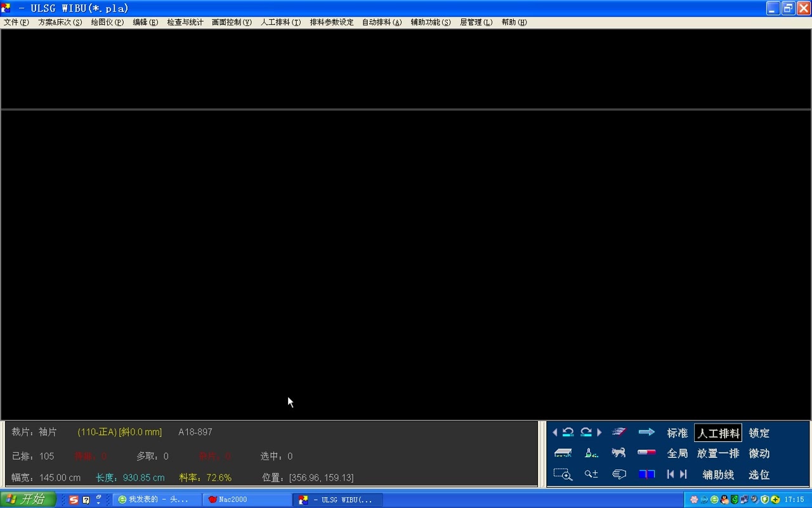This screenshot has width=812, height=508.
Task: Click the highlighted 人工排料 button
Action: (x=718, y=433)
